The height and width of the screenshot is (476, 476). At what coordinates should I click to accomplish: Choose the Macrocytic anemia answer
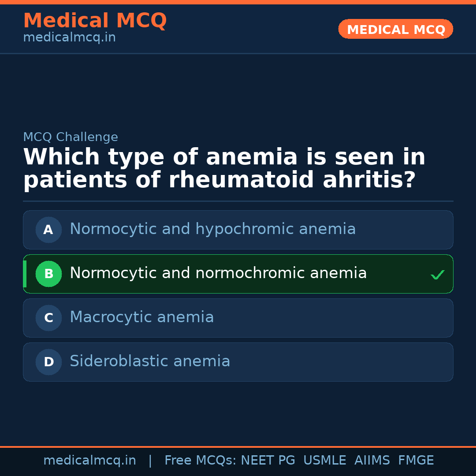tap(142, 318)
